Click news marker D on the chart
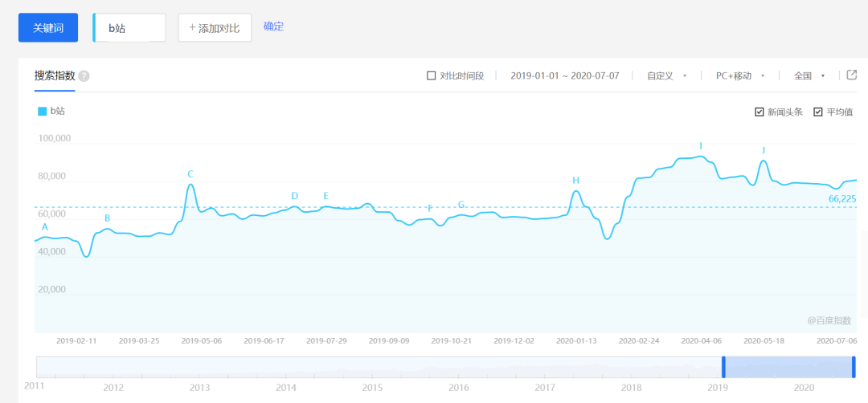This screenshot has height=403, width=868. tap(294, 196)
